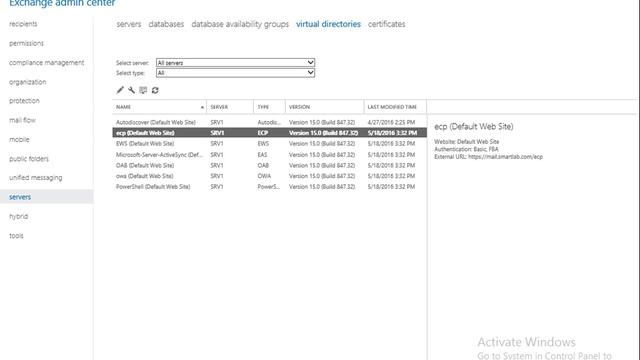This screenshot has height=360, width=640.
Task: Open the Select type dropdown
Action: coord(236,73)
